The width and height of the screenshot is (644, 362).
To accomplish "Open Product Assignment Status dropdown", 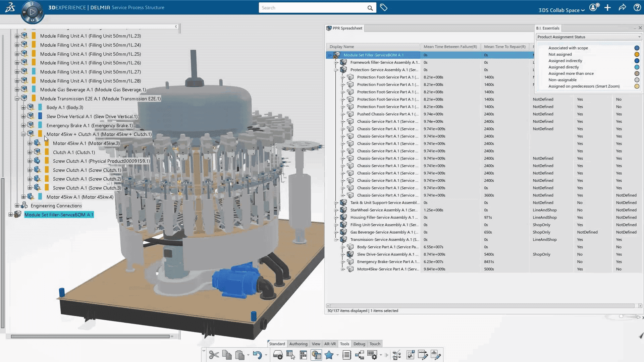I will (x=589, y=37).
